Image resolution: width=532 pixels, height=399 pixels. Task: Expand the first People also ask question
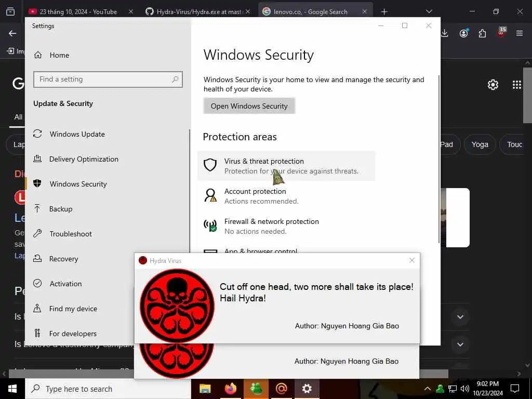pos(460,317)
